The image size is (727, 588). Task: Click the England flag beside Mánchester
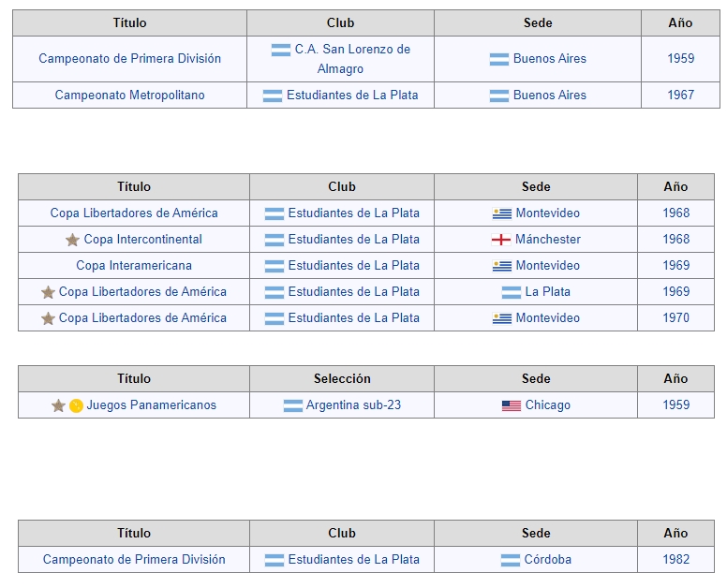pos(500,240)
